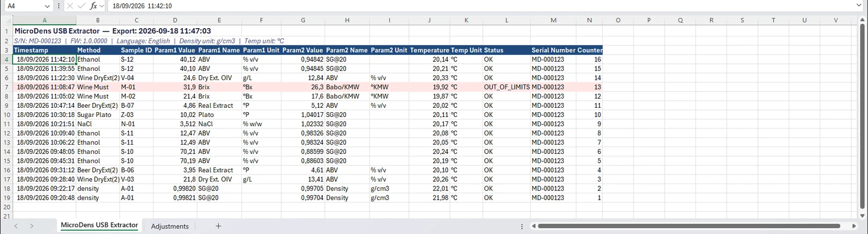Select the MicroDens USB Extractor sheet tab
Viewport: 868px width, 234px height.
99,225
